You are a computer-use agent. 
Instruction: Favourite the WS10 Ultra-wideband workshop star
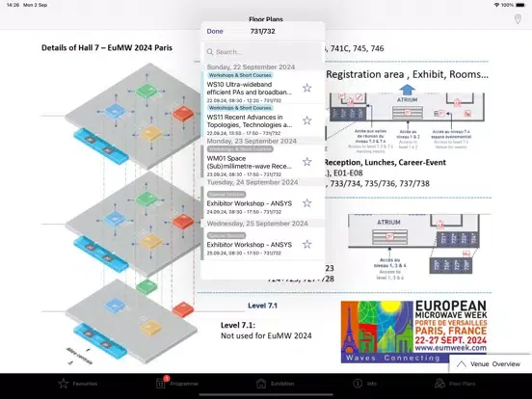point(307,88)
